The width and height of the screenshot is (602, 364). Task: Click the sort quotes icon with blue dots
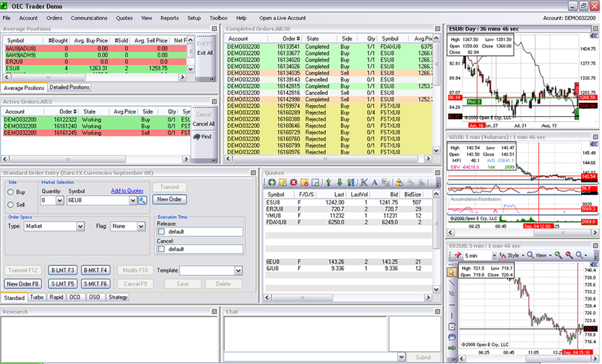(351, 182)
